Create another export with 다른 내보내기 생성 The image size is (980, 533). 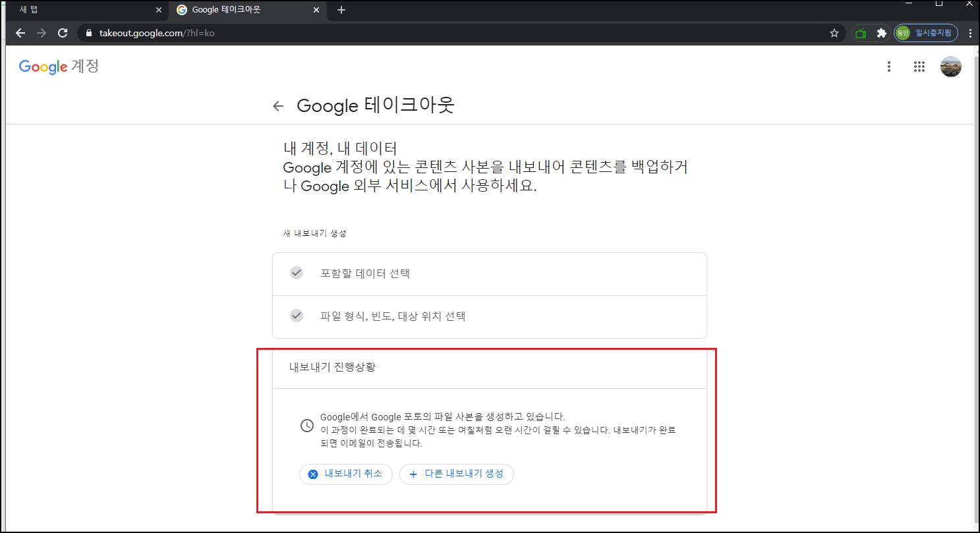click(457, 474)
